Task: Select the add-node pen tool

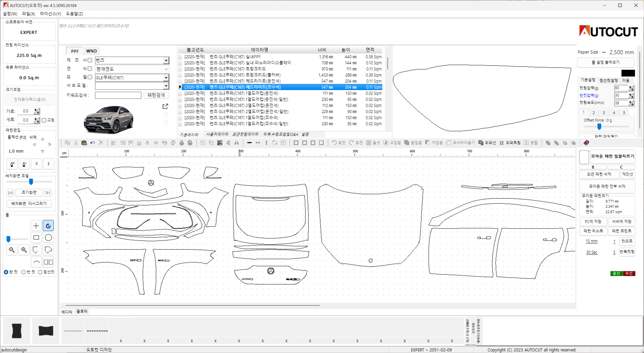Action: pos(12,164)
